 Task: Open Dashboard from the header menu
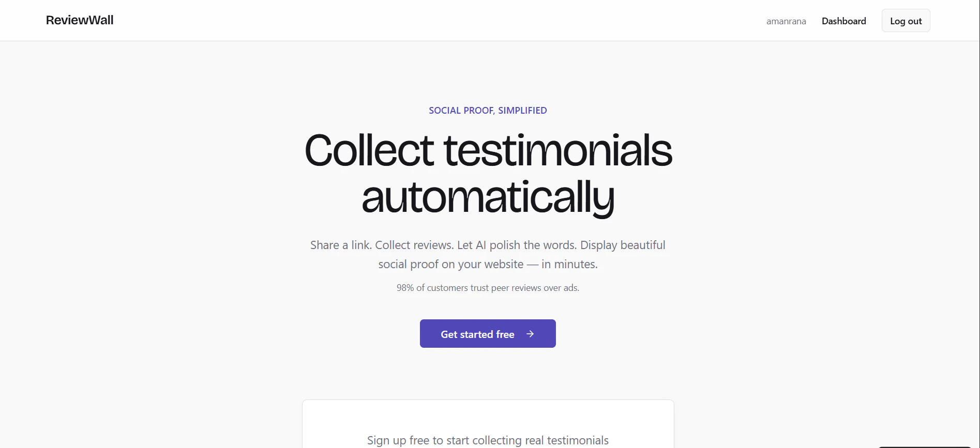(844, 21)
